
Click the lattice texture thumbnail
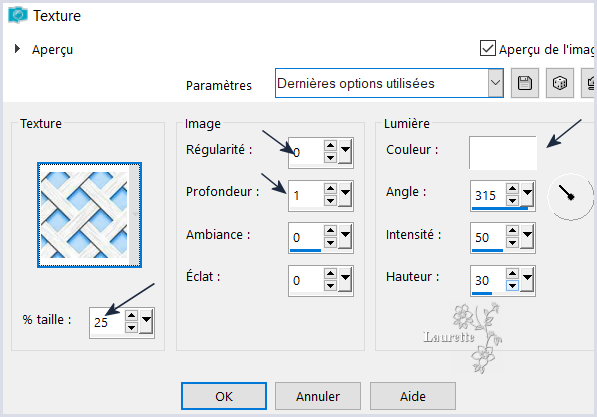89,215
